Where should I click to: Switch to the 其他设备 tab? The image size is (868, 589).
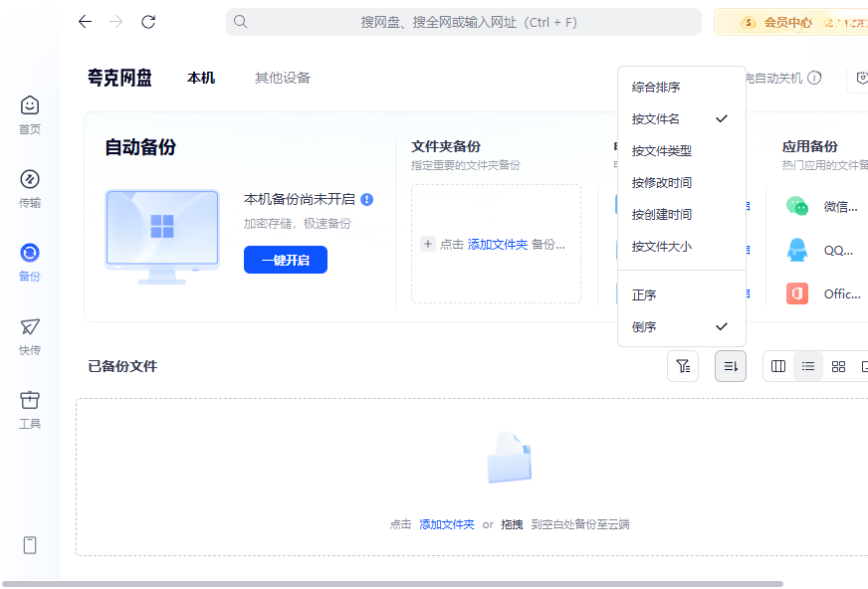[x=283, y=78]
